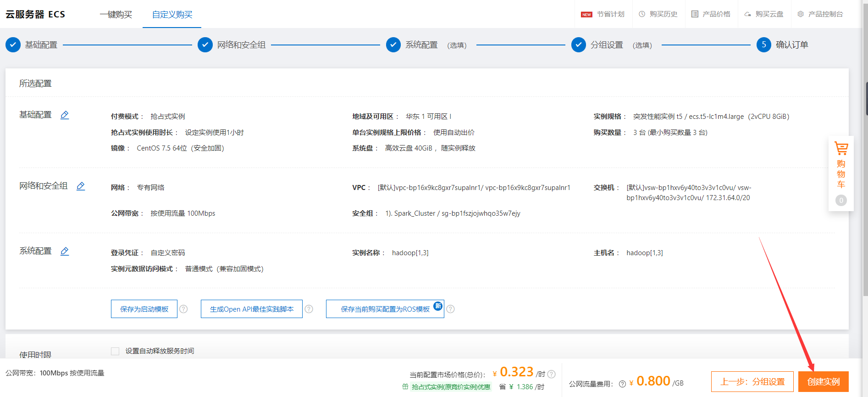Screen dimensions: 868x397
Task: Go to the 系统配置 step
Action: 422,45
